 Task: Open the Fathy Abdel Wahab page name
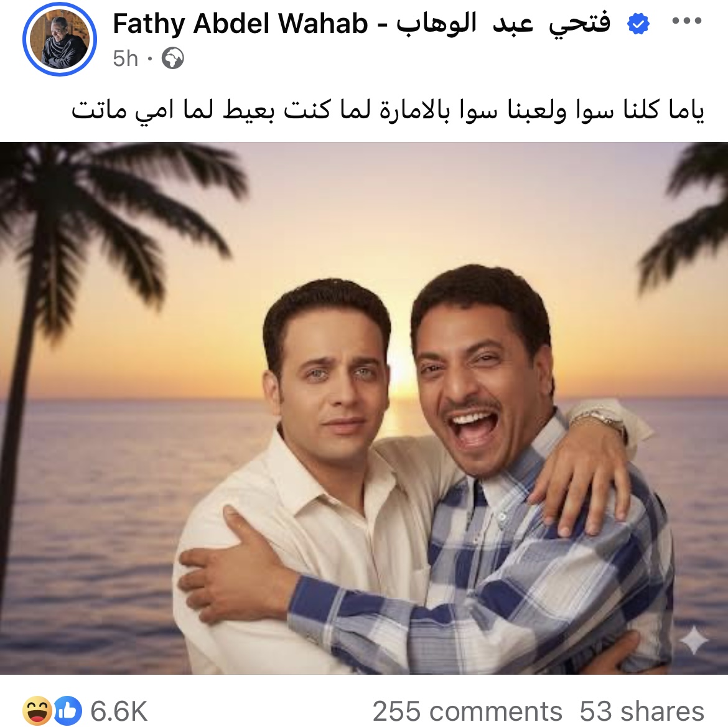pos(240,23)
